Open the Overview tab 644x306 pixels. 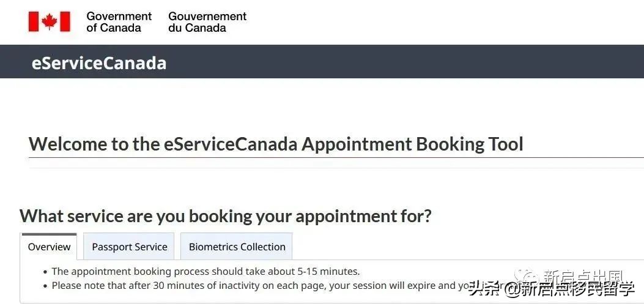coord(49,247)
